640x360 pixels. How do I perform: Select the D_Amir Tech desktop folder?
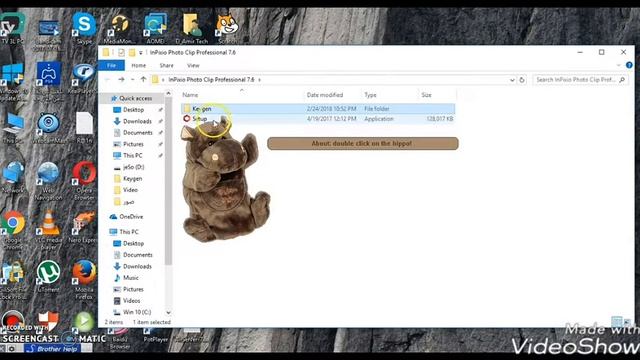(192, 28)
